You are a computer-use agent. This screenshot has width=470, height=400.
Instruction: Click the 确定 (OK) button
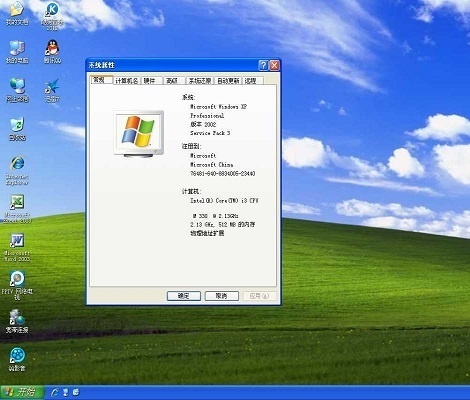[184, 296]
